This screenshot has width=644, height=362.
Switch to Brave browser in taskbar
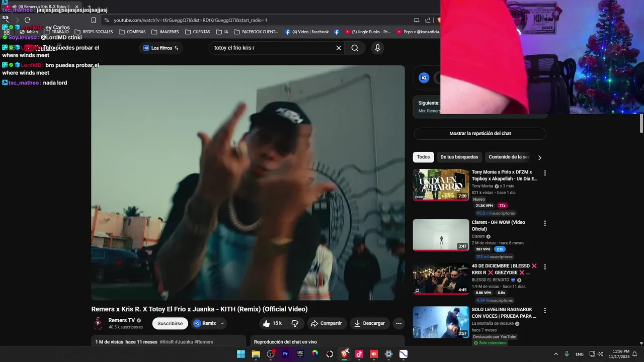pyautogui.click(x=345, y=354)
